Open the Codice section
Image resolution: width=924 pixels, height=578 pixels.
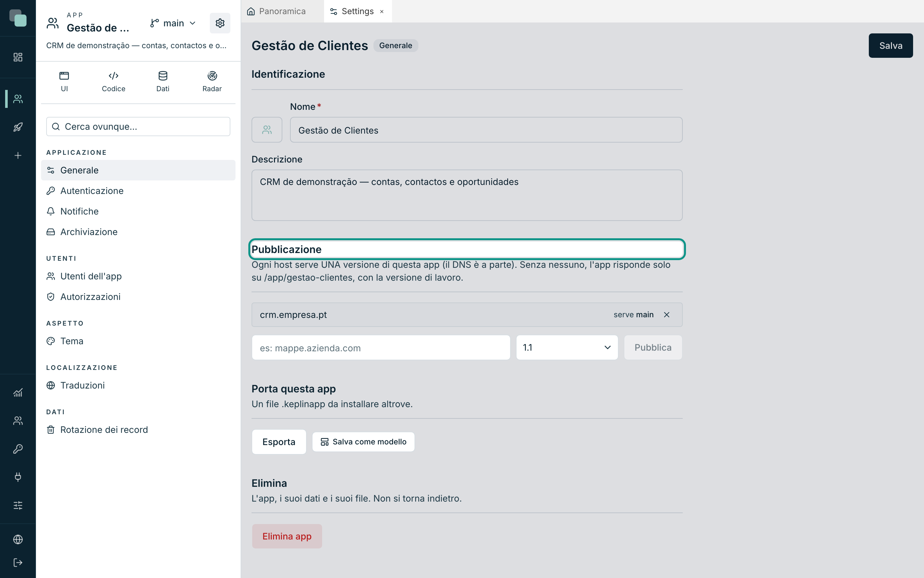113,82
